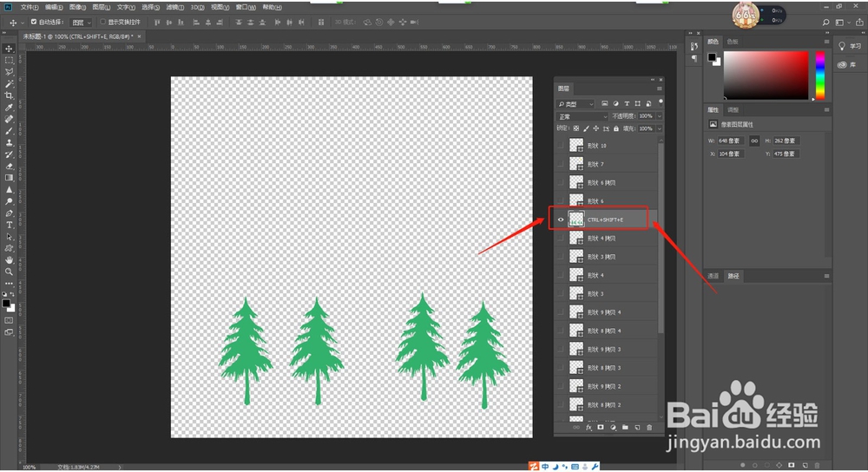Click the add layer style fx icon
This screenshot has height=472, width=868.
point(589,427)
